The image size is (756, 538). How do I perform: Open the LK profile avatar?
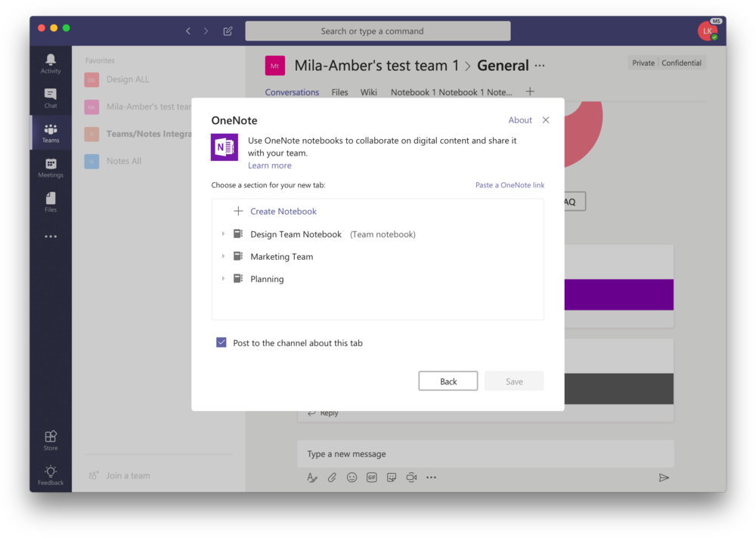[x=708, y=31]
